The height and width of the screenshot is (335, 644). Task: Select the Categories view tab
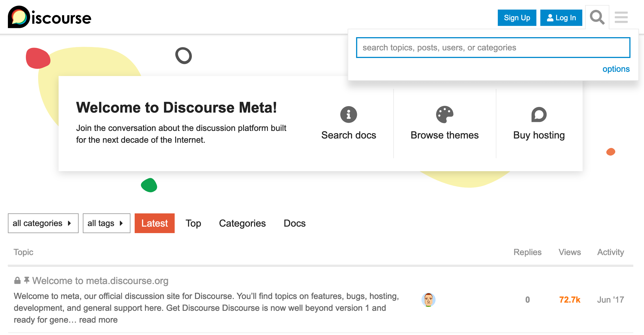[241, 223]
